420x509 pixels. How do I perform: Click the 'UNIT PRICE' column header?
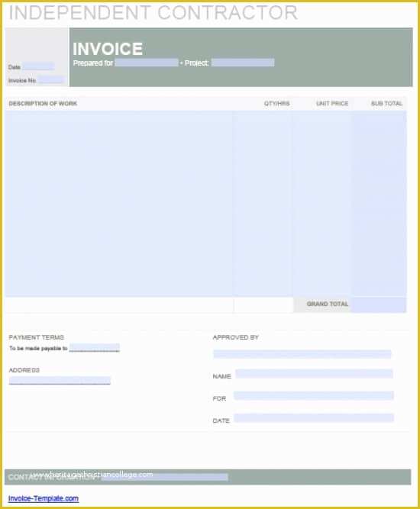[x=332, y=104]
